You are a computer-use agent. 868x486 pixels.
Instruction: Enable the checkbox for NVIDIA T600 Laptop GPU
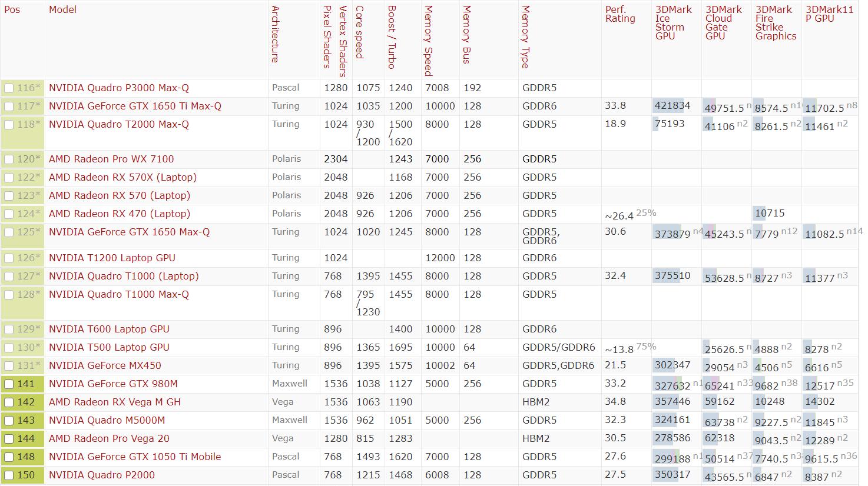(x=9, y=329)
